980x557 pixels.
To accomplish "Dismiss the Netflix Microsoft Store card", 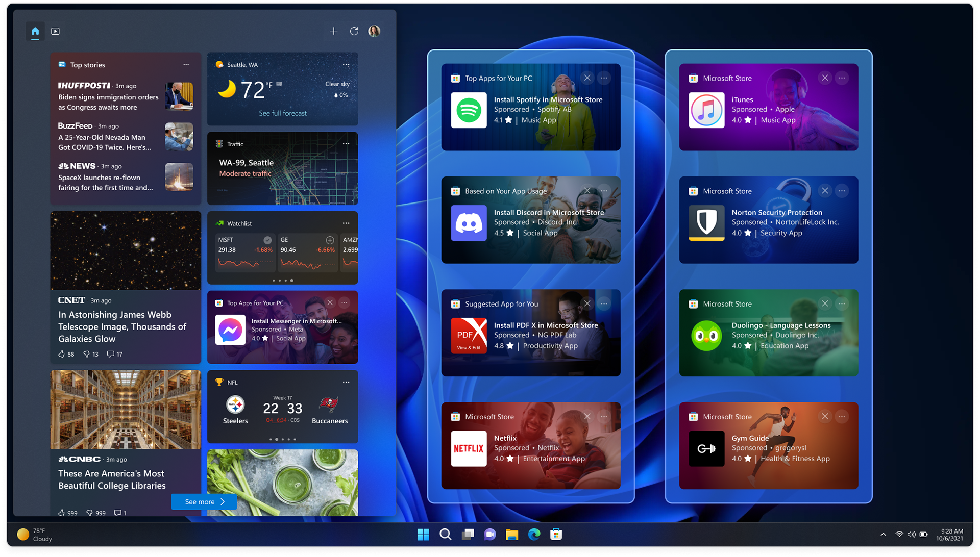I will click(x=587, y=417).
